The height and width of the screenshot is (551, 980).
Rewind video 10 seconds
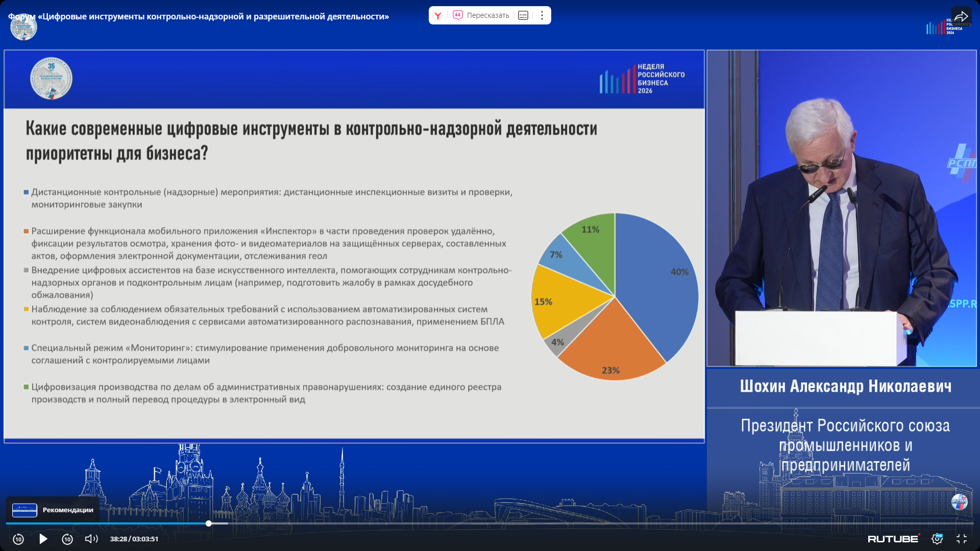18,539
